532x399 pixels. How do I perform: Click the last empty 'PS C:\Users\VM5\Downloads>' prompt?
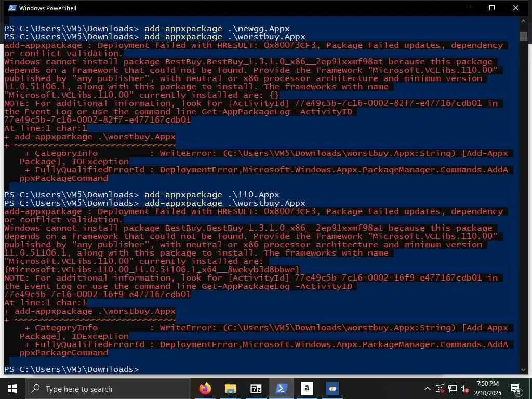click(72, 369)
